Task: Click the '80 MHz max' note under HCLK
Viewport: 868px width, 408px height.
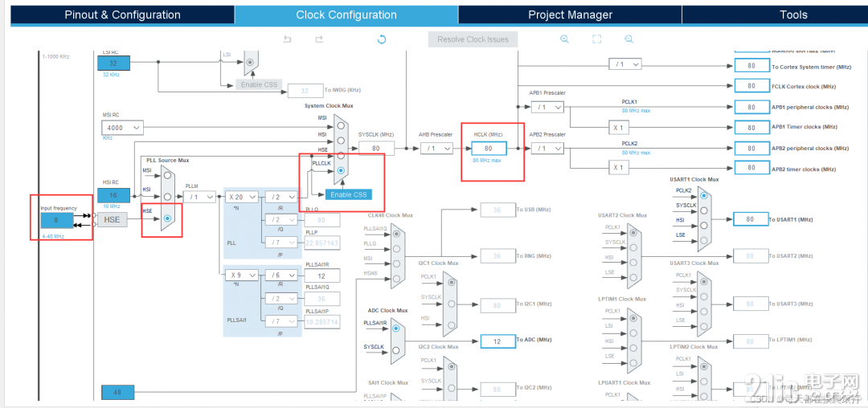Action: (x=486, y=161)
